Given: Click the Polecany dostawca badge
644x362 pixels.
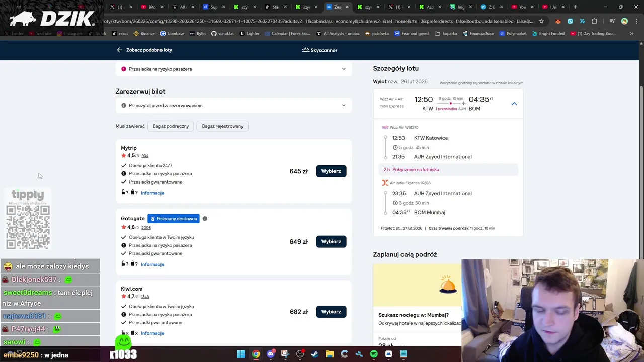Looking at the screenshot, I should point(174,219).
